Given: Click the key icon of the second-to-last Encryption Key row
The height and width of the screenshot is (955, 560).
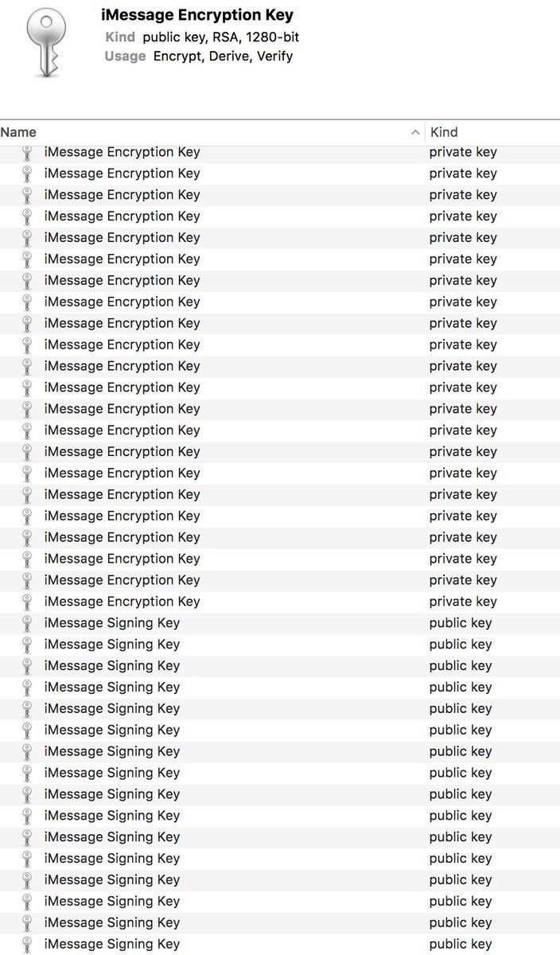Looking at the screenshot, I should (27, 580).
